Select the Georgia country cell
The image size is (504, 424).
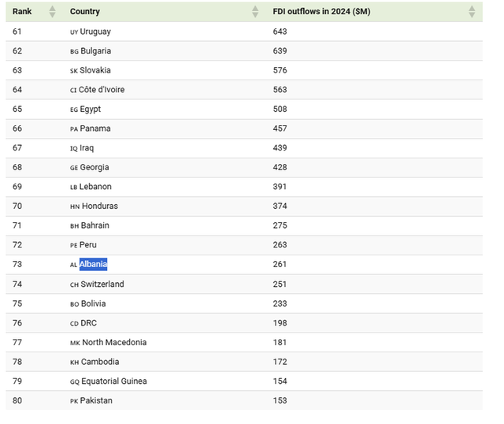(89, 167)
